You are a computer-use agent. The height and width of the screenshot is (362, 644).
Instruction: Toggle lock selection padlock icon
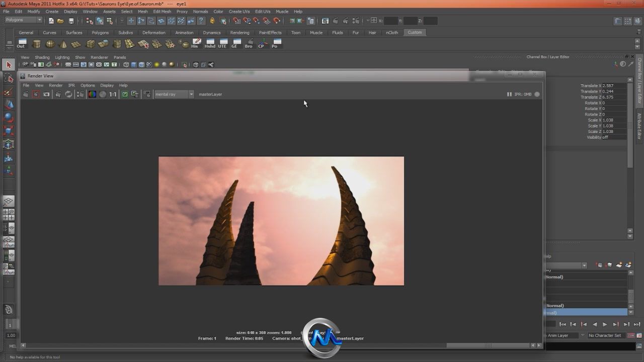pyautogui.click(x=212, y=21)
